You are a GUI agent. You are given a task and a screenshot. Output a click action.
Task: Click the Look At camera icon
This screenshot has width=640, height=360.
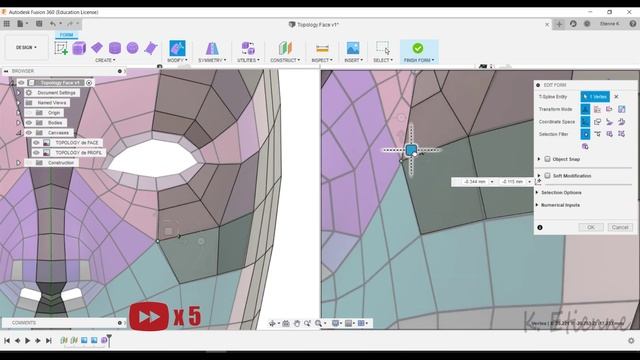click(x=286, y=323)
